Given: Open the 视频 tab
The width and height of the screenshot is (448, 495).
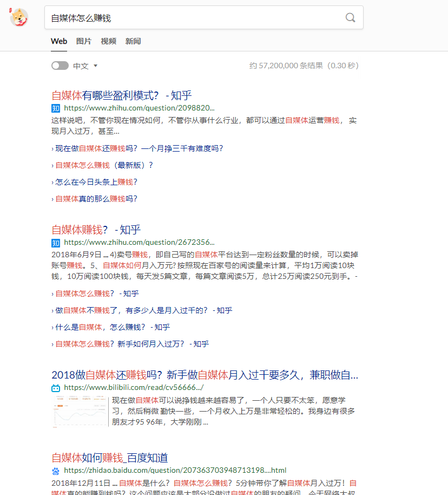Looking at the screenshot, I should (109, 41).
